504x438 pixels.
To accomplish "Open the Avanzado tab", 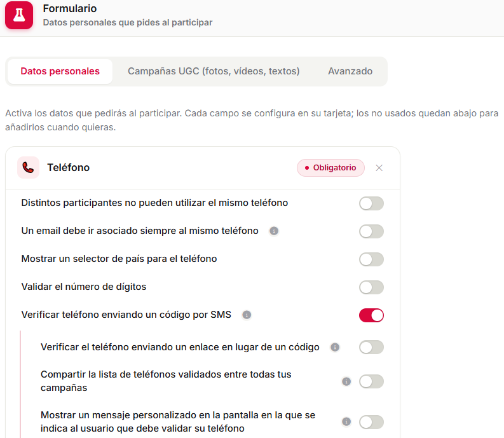I will tap(350, 71).
